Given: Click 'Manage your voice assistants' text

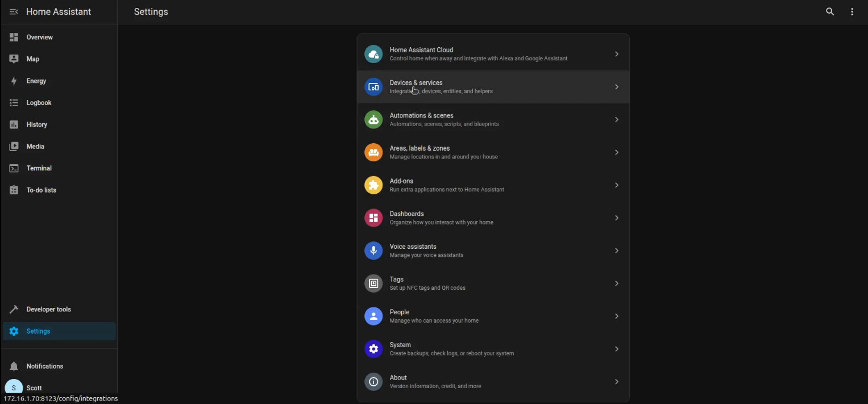Looking at the screenshot, I should click(426, 255).
